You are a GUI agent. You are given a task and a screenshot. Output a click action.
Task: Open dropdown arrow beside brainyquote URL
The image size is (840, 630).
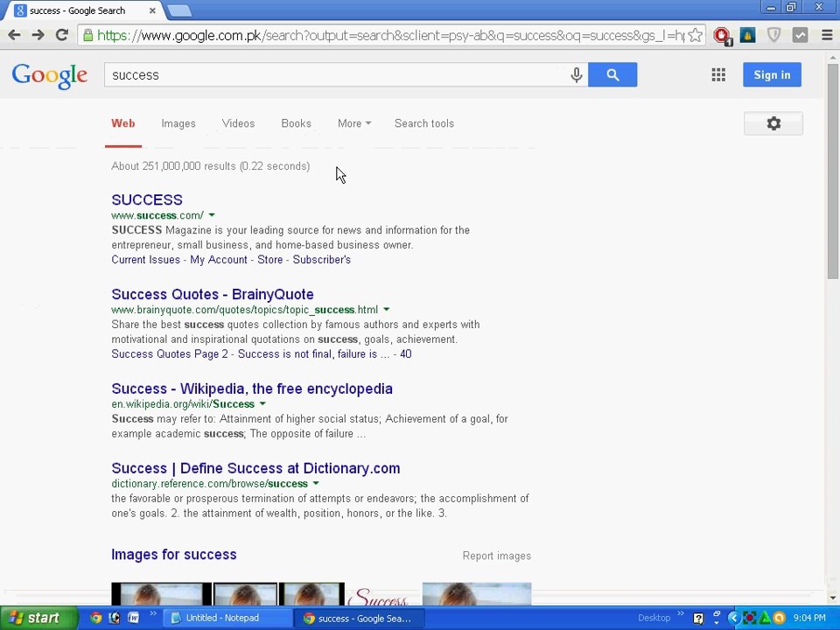pyautogui.click(x=386, y=309)
